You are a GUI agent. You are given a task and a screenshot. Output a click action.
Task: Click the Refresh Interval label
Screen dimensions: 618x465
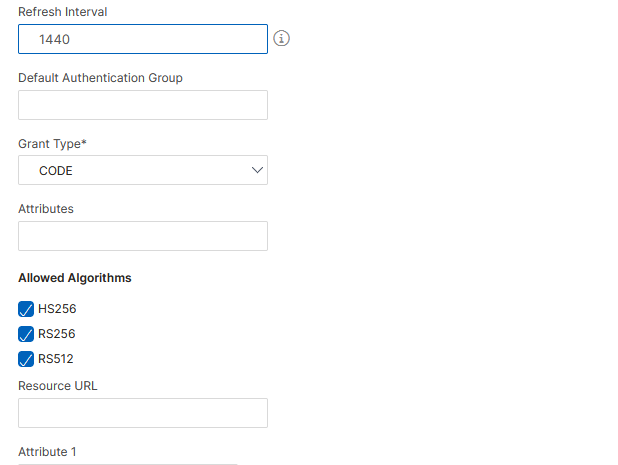click(x=63, y=12)
